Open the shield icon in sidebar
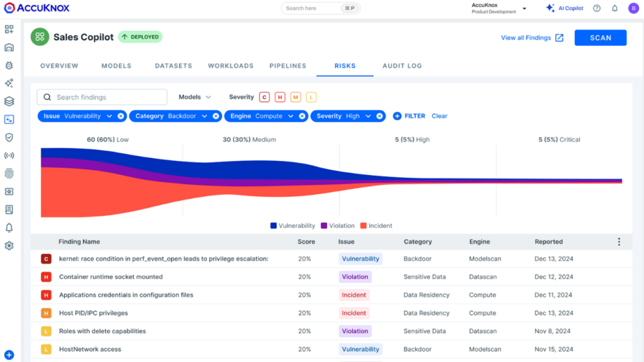The image size is (644, 362). (x=9, y=137)
